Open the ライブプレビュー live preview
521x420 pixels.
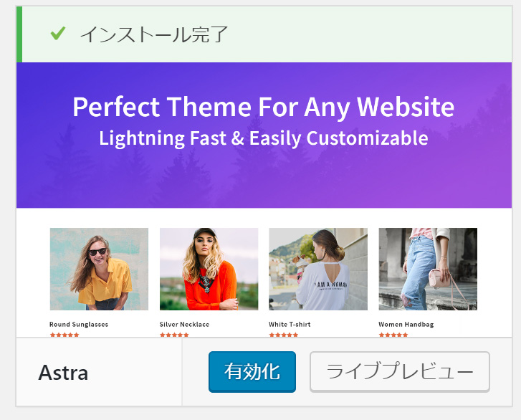399,372
